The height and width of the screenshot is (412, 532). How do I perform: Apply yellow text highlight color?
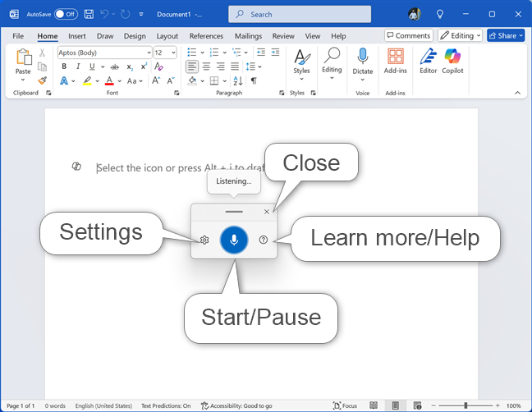point(87,80)
